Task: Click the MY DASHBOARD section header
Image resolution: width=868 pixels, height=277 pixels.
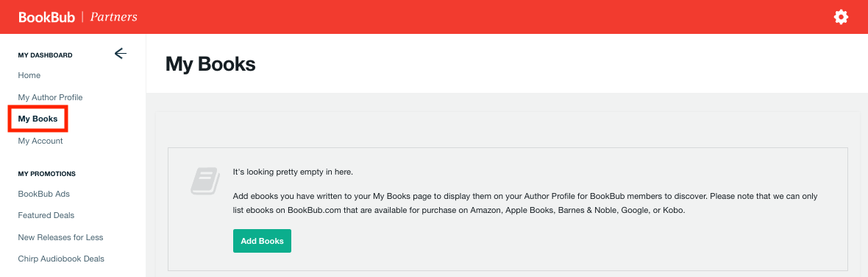Action: click(46, 55)
